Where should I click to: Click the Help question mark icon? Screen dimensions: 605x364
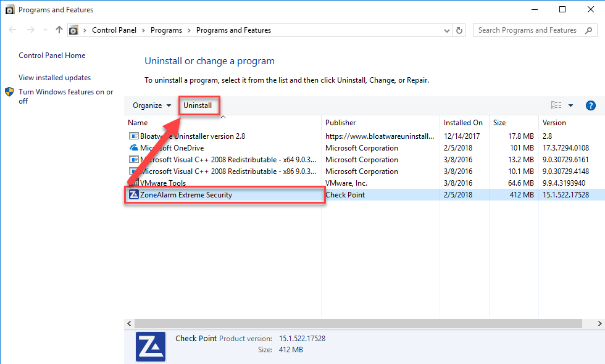click(x=591, y=105)
